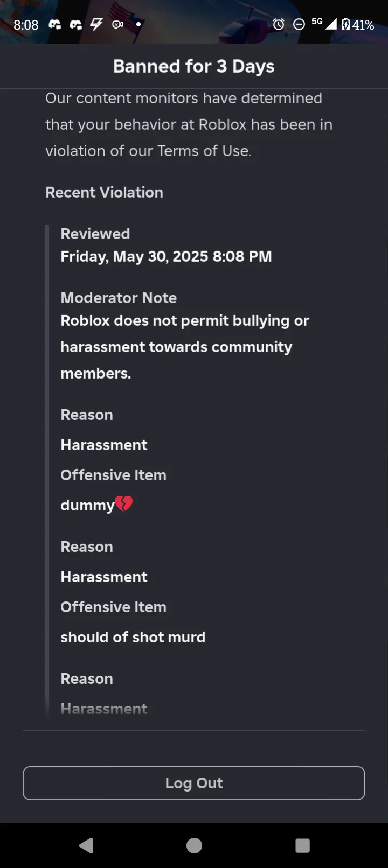Tap the broken heart emoji after dummy
The image size is (388, 868).
click(x=124, y=504)
